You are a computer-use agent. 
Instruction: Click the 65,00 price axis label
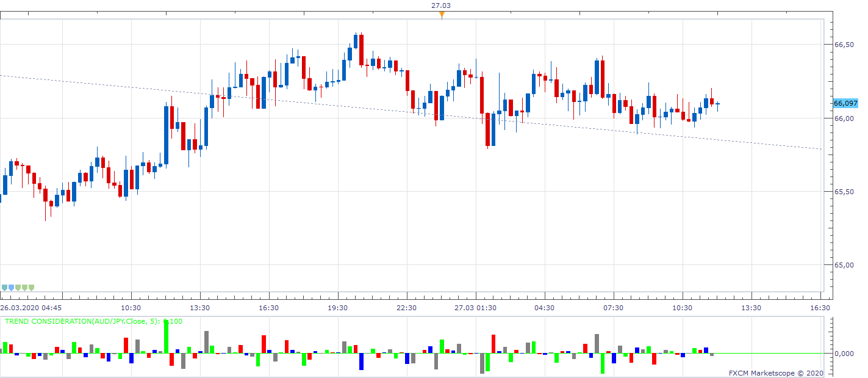pos(844,265)
